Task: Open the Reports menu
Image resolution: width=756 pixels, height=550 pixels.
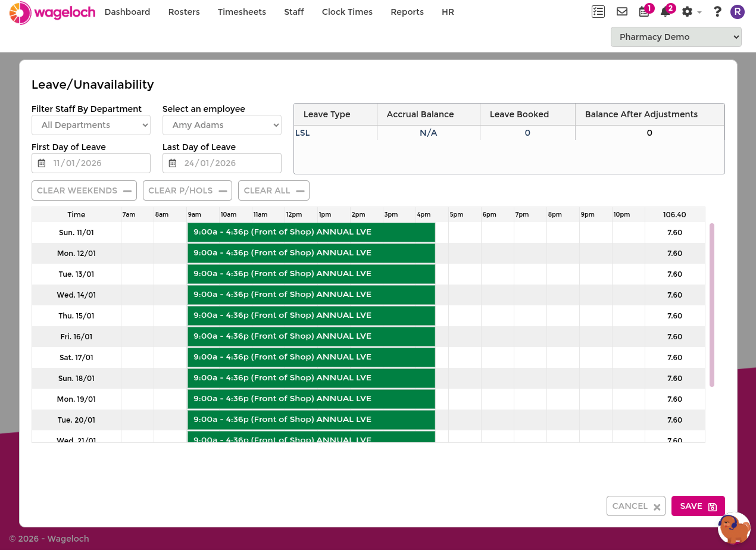Action: 407,12
